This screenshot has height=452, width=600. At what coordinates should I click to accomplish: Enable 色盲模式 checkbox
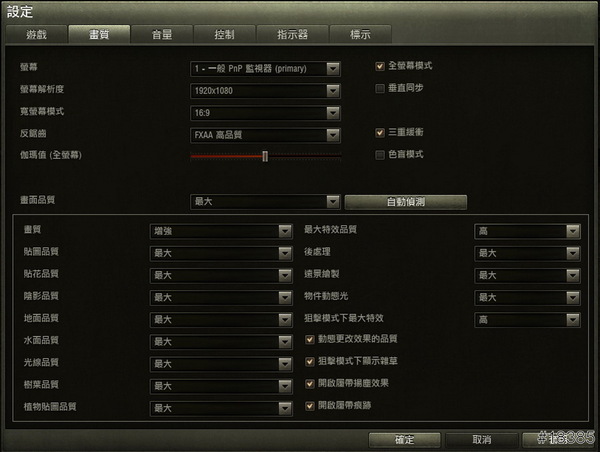[x=380, y=155]
